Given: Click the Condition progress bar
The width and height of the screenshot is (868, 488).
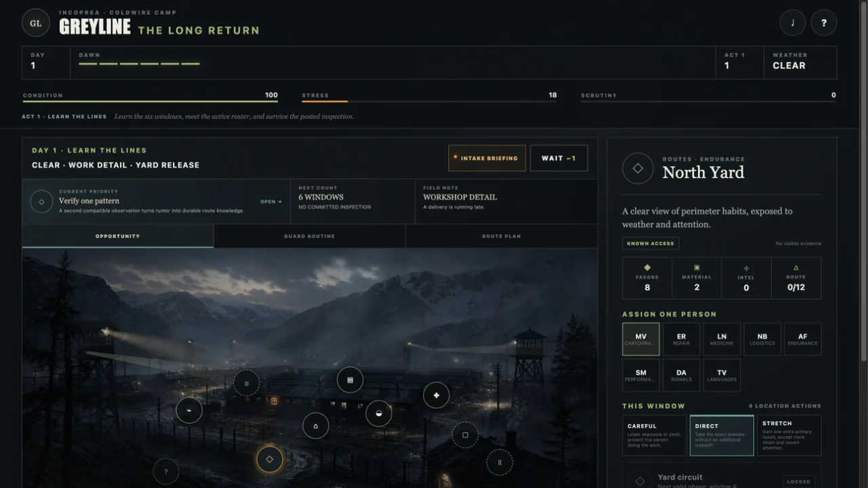Looking at the screenshot, I should tap(151, 102).
